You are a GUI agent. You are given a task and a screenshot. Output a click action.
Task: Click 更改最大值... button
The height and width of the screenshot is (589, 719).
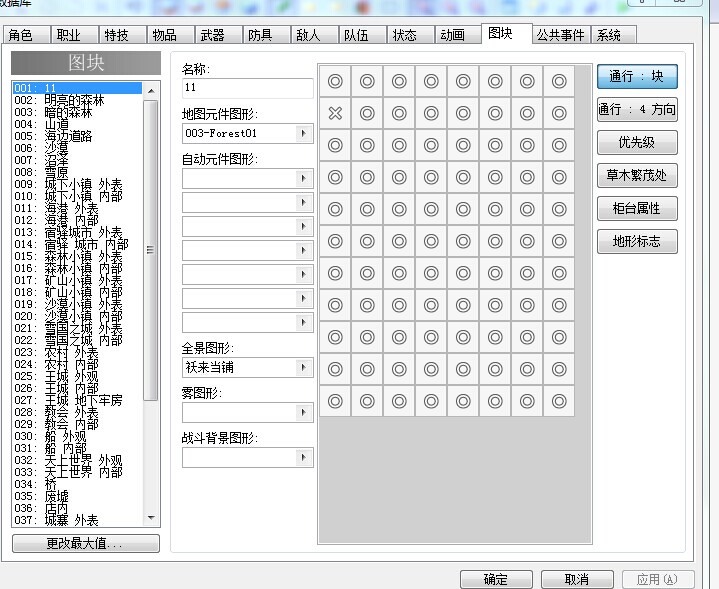point(86,544)
